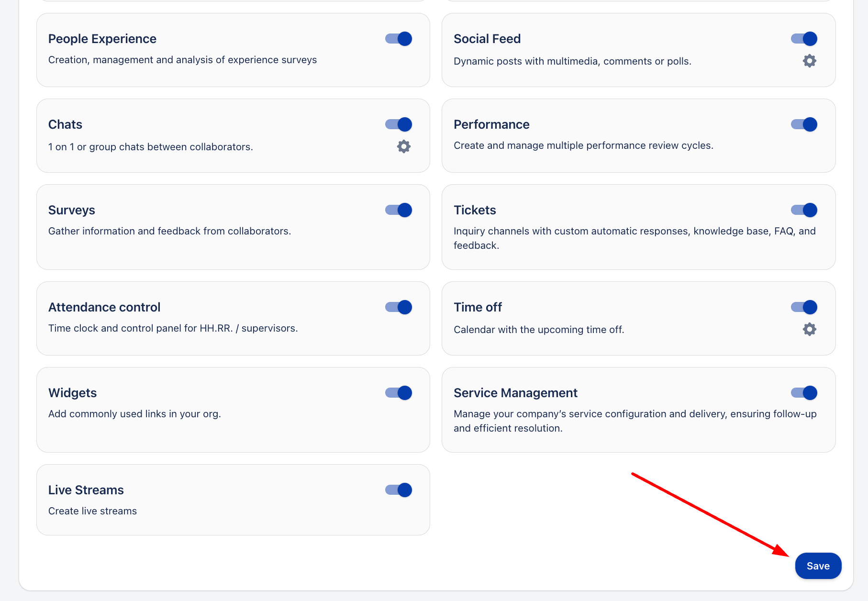Open Chats settings gear icon
This screenshot has height=601, width=868.
[x=403, y=146]
